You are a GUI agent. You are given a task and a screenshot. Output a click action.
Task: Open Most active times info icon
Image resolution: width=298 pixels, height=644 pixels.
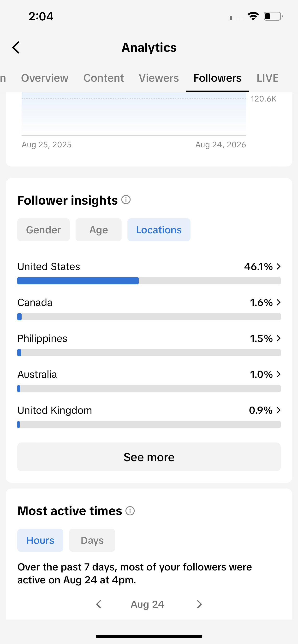[130, 511]
